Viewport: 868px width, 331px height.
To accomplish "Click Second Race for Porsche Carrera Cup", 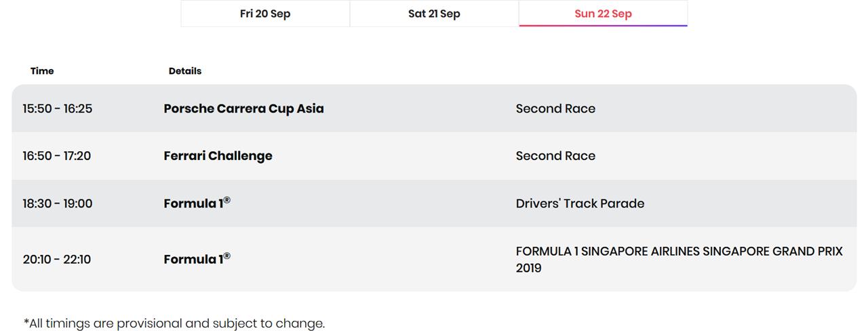I will (555, 109).
